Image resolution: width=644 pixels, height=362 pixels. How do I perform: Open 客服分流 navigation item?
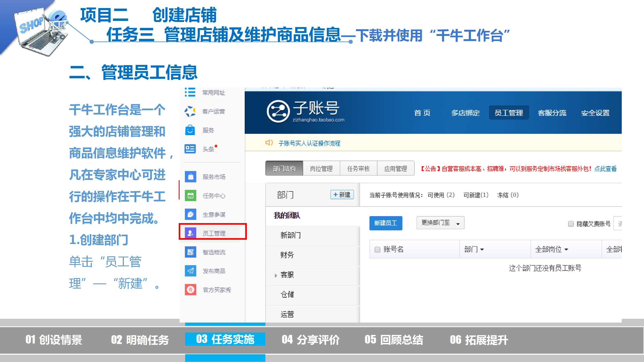(552, 113)
